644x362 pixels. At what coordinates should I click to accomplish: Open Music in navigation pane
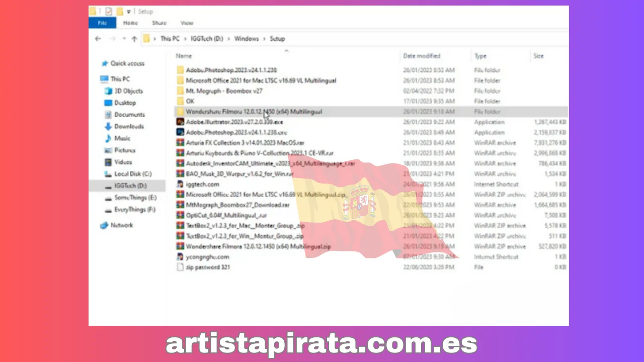tap(122, 138)
